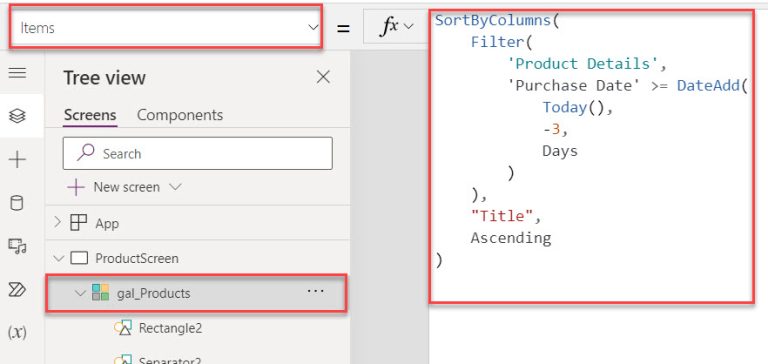Select the App item in tree
Screen dimensions: 768x364
pos(107,223)
